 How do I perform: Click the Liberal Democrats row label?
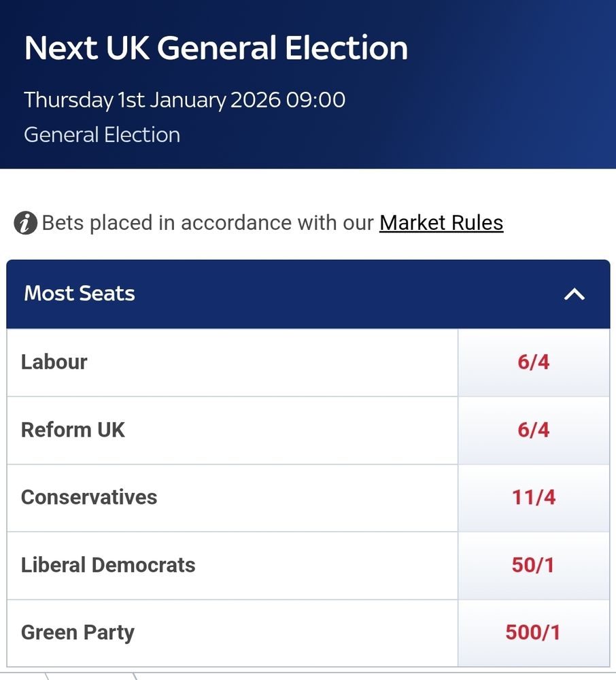click(108, 565)
